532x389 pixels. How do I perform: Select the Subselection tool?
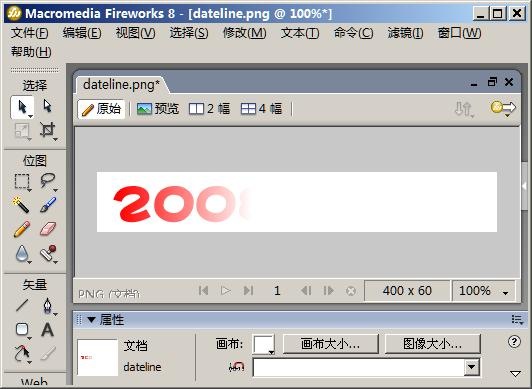pyautogui.click(x=48, y=106)
